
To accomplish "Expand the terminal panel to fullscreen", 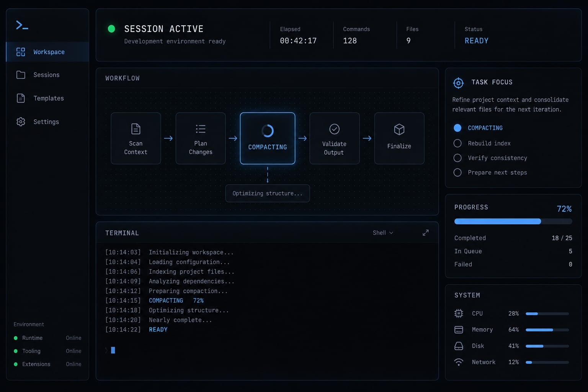I will [425, 233].
